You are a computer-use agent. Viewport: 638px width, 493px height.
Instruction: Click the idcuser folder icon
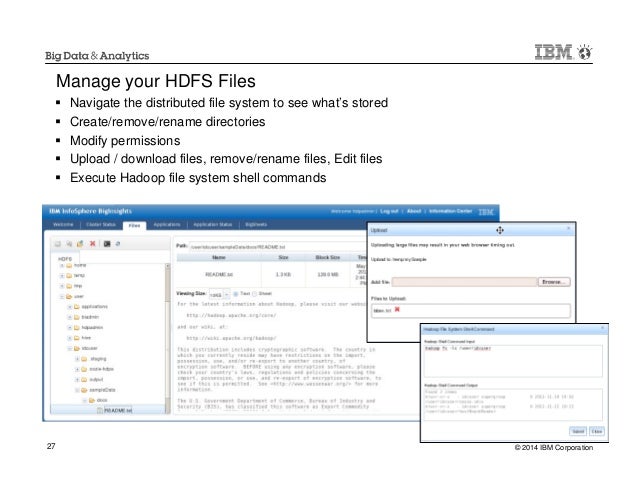click(76, 348)
